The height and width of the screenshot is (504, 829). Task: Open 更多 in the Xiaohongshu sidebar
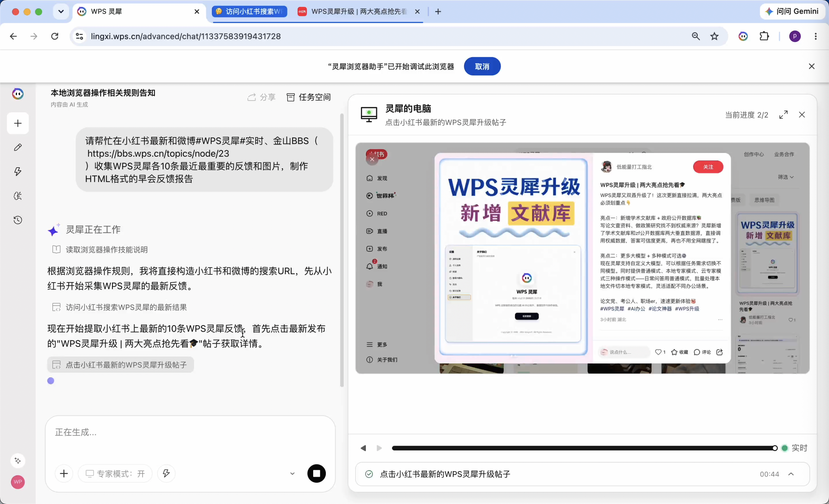click(377, 344)
